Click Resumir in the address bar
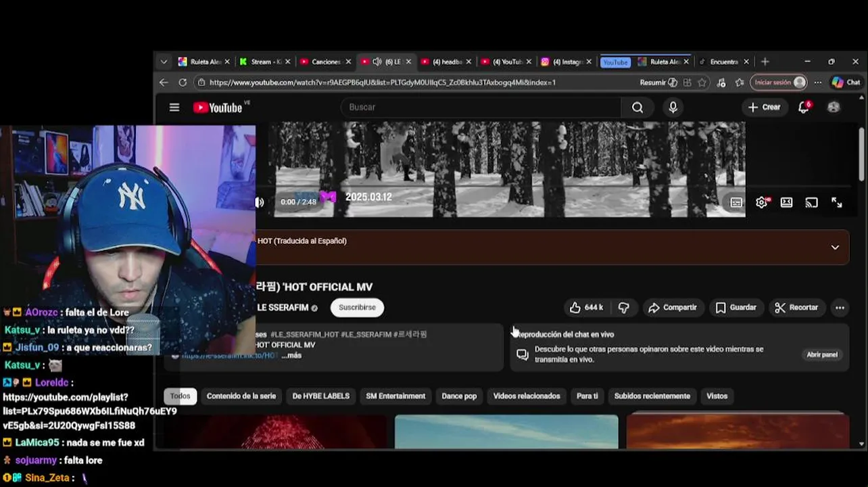Viewport: 868px width, 487px height. pos(658,83)
